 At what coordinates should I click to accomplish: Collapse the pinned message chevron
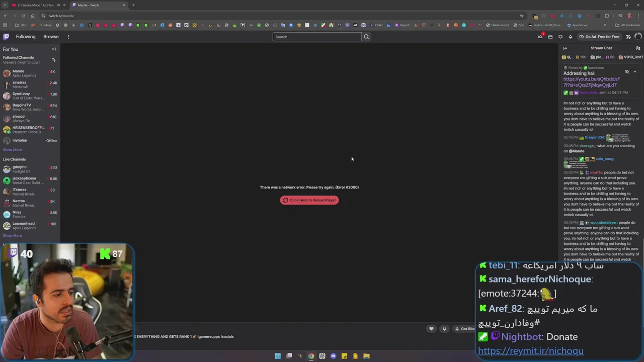pos(635,72)
